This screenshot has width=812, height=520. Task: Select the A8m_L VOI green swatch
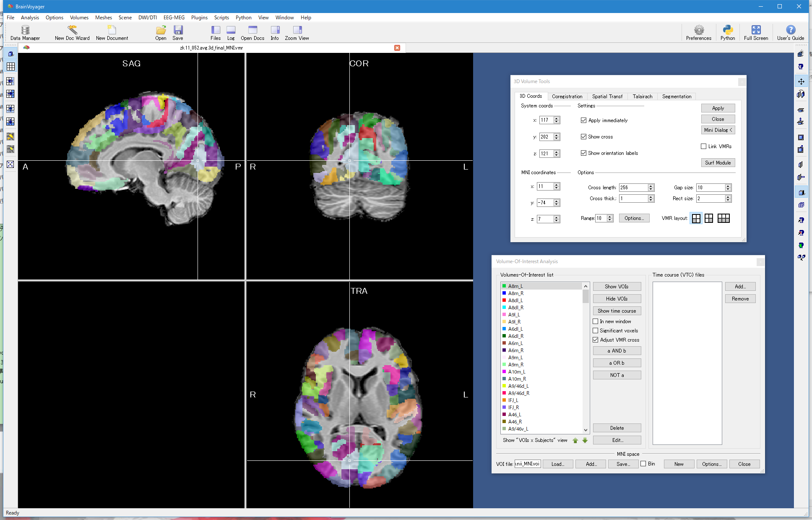click(504, 286)
